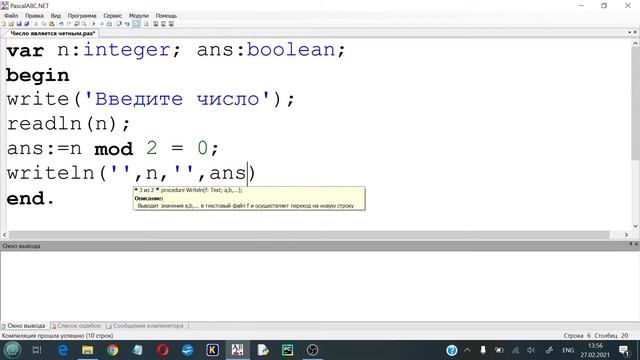Show hidden system tray icons chevron
Screen dimensions: 640x360
(x=467, y=350)
